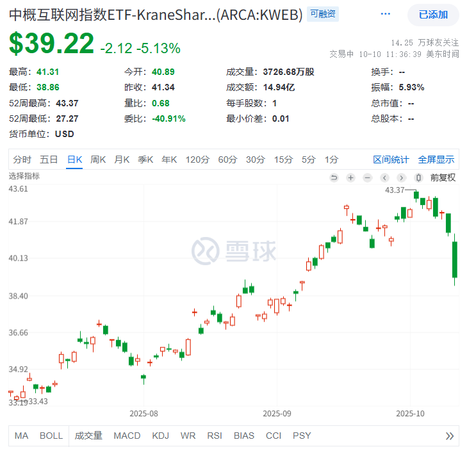
Task: Click 量比 0.68 value
Action: tap(161, 103)
